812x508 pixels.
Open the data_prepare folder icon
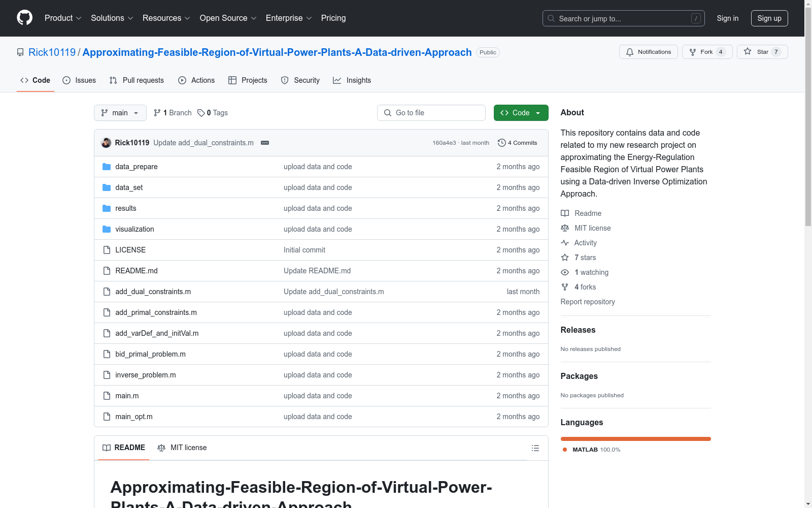click(x=107, y=167)
